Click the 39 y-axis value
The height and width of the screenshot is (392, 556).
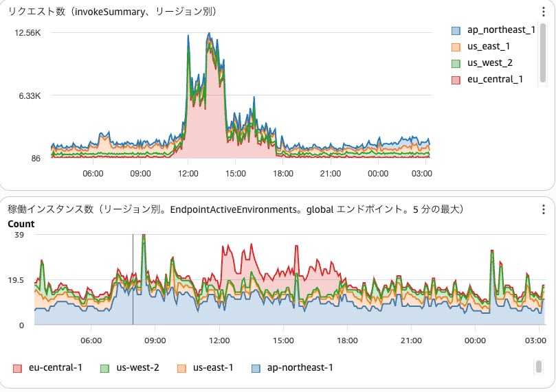pyautogui.click(x=19, y=235)
